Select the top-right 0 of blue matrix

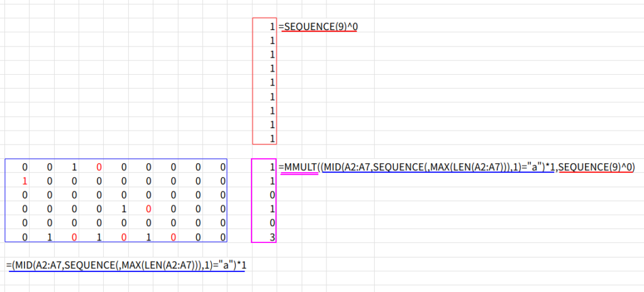click(x=223, y=167)
